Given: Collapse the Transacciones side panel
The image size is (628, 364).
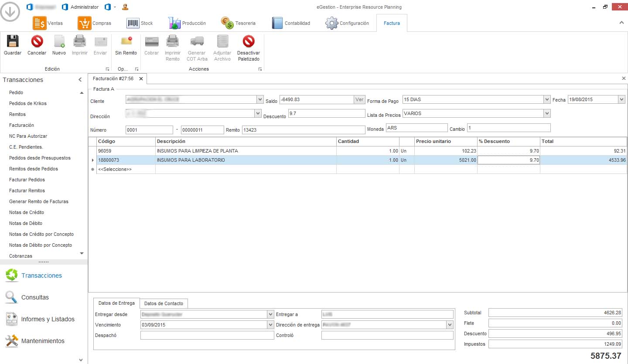Looking at the screenshot, I should click(x=80, y=80).
